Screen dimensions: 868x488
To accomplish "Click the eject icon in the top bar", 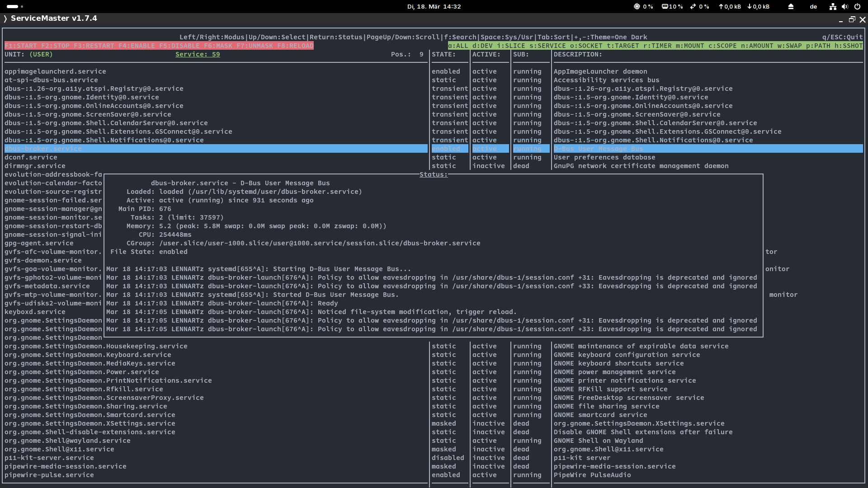I will click(791, 6).
